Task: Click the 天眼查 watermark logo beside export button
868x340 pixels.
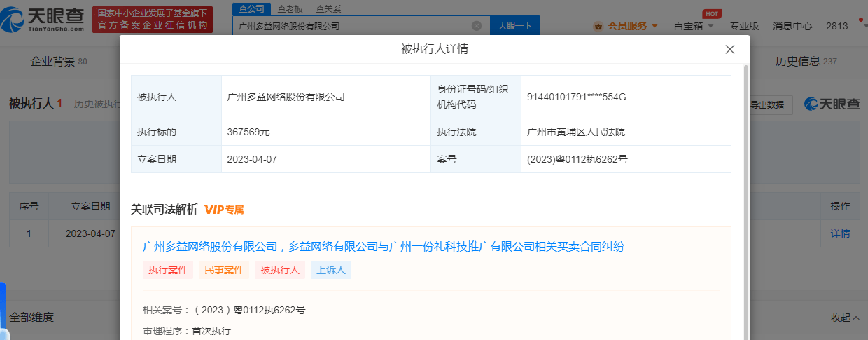Action: point(832,104)
